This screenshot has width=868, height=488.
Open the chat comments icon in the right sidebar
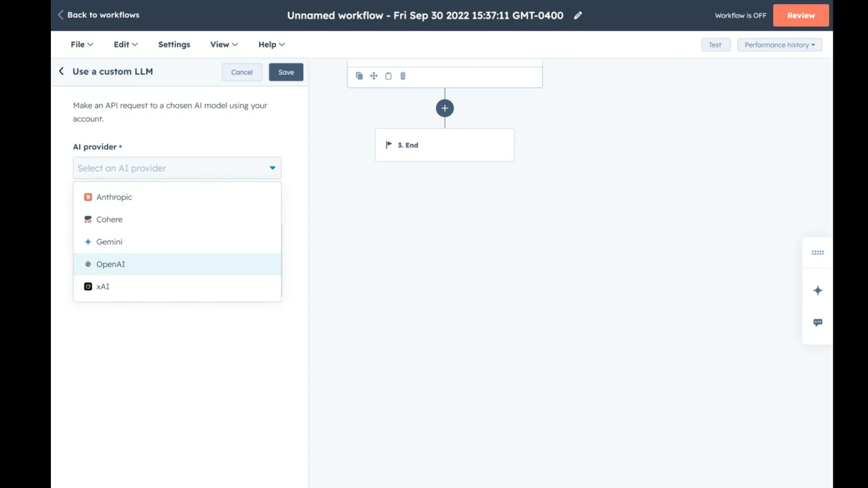point(818,323)
